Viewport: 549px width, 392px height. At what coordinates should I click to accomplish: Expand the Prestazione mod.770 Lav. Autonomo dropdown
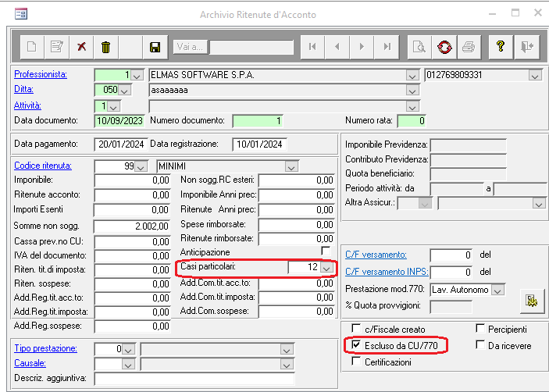[x=497, y=290]
